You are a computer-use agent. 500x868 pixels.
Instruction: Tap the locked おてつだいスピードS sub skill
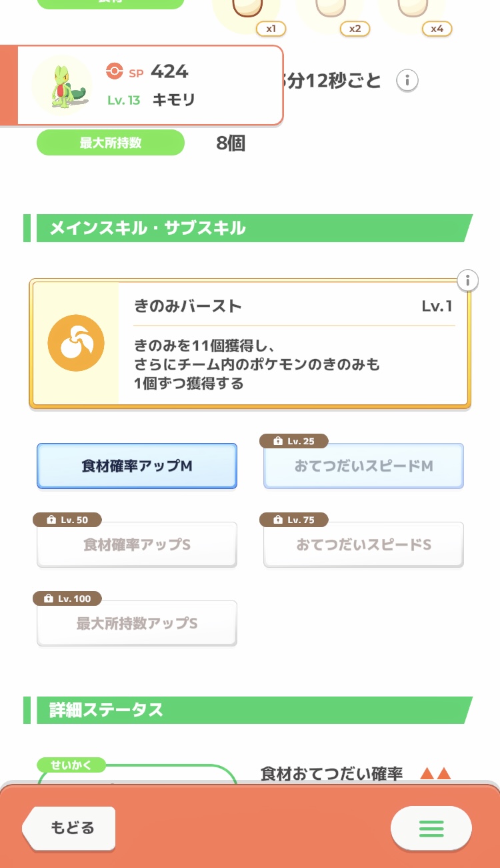coord(363,545)
